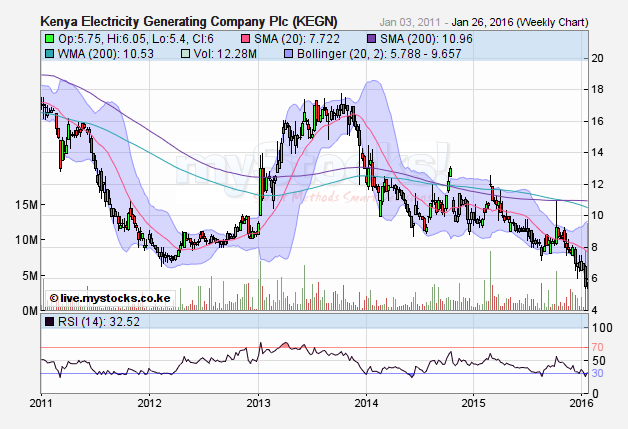Select the 2015 label on the time axis
Screen dimensions: 628x429
pyautogui.click(x=475, y=403)
